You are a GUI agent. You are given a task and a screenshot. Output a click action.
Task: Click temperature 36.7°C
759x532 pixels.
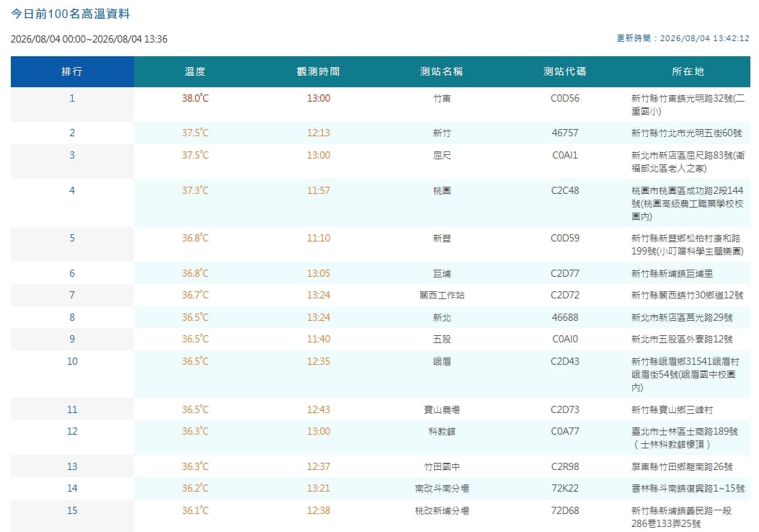(x=195, y=296)
